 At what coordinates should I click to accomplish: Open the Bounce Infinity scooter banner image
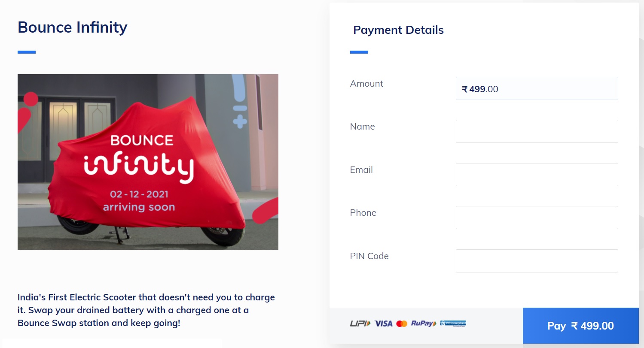point(148,162)
